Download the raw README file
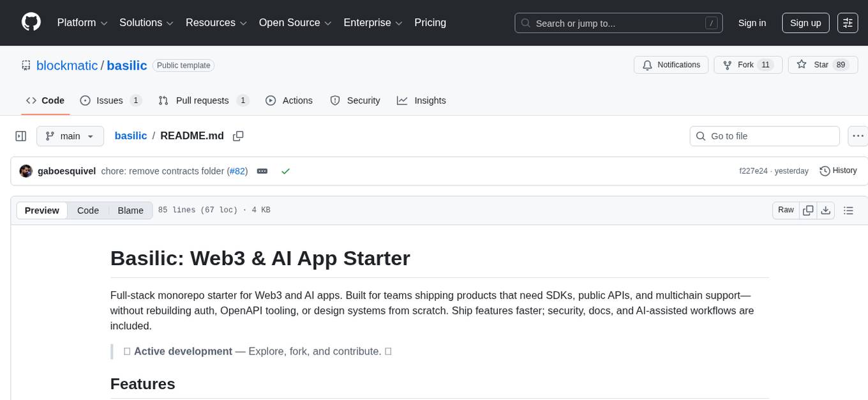Image resolution: width=868 pixels, height=400 pixels. pos(825,210)
